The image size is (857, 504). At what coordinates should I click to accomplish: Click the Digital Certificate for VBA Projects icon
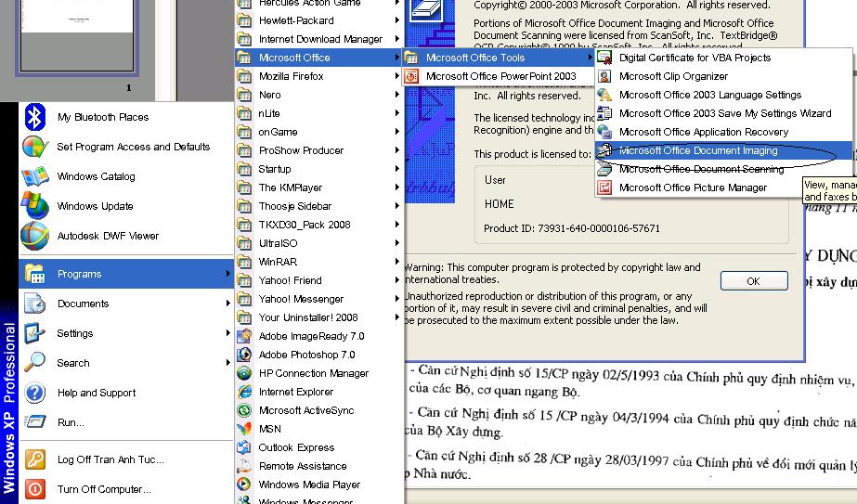(604, 58)
